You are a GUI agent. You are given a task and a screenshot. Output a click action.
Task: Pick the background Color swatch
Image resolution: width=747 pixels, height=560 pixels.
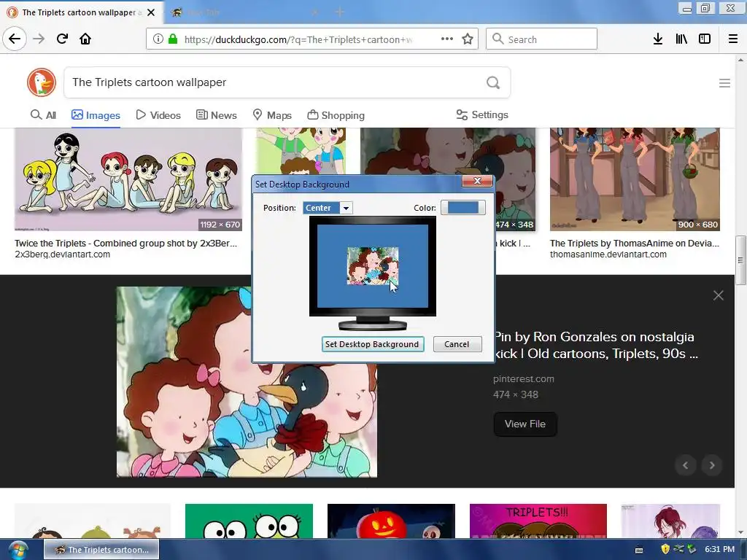click(x=463, y=208)
